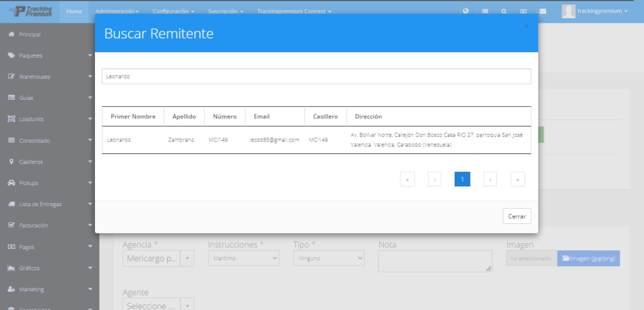The height and width of the screenshot is (310, 644).
Task: Expand the Guías sidebar section arrow
Action: point(91,97)
